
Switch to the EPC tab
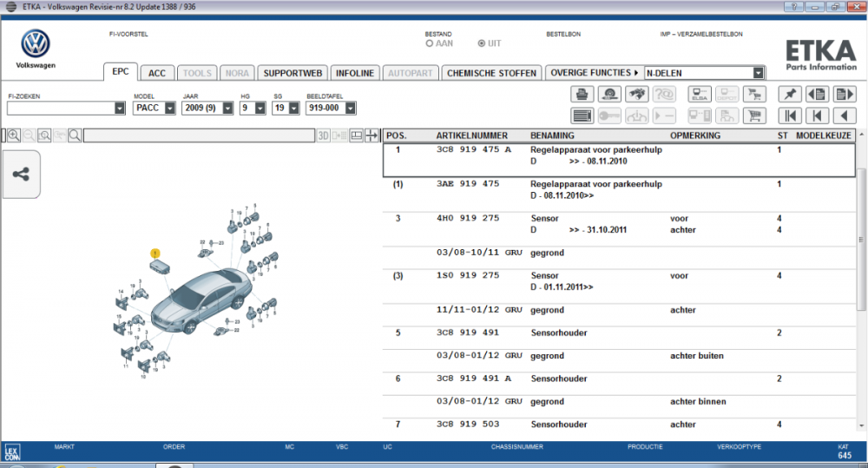coord(120,71)
